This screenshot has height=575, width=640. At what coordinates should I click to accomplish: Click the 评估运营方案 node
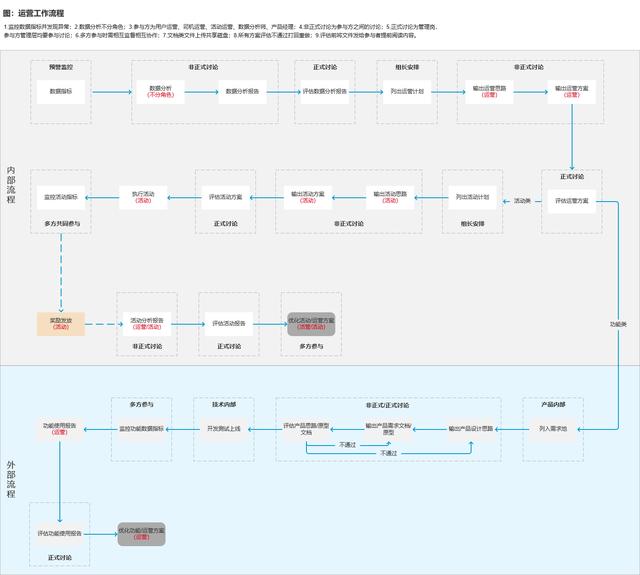[x=572, y=201]
